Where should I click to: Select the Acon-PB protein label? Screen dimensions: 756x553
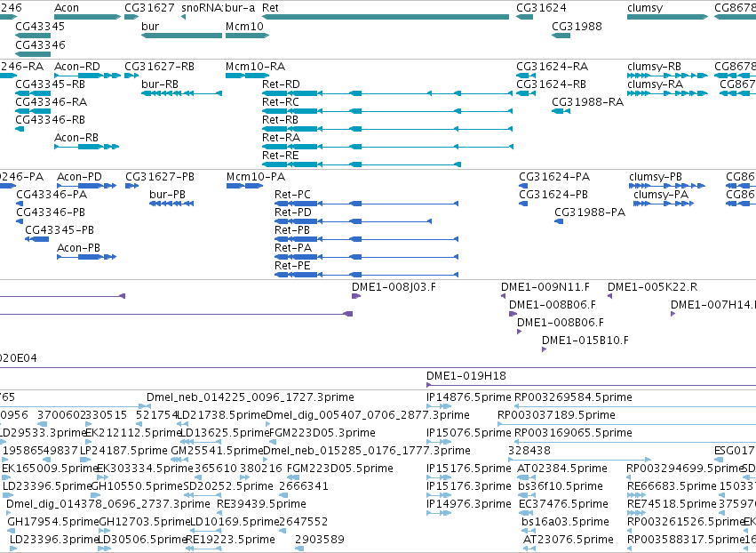tap(78, 248)
